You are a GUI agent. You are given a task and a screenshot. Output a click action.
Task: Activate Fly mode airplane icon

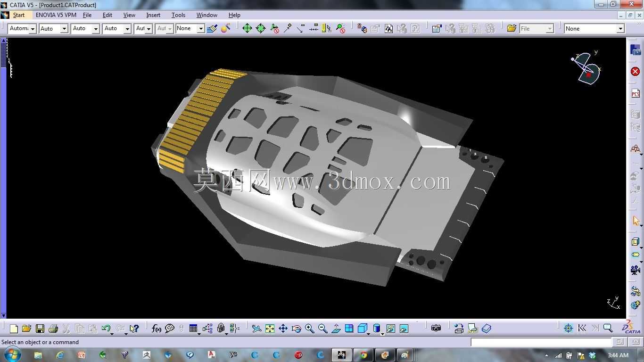point(256,329)
